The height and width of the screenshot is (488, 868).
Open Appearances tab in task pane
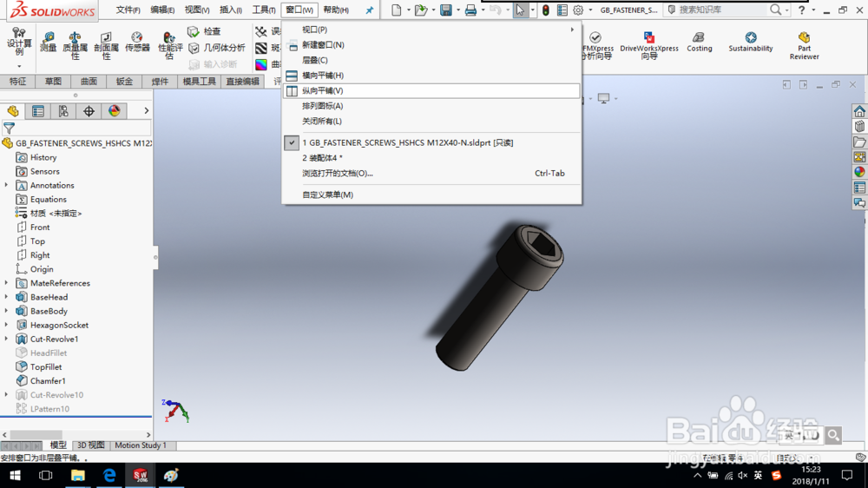coord(859,172)
